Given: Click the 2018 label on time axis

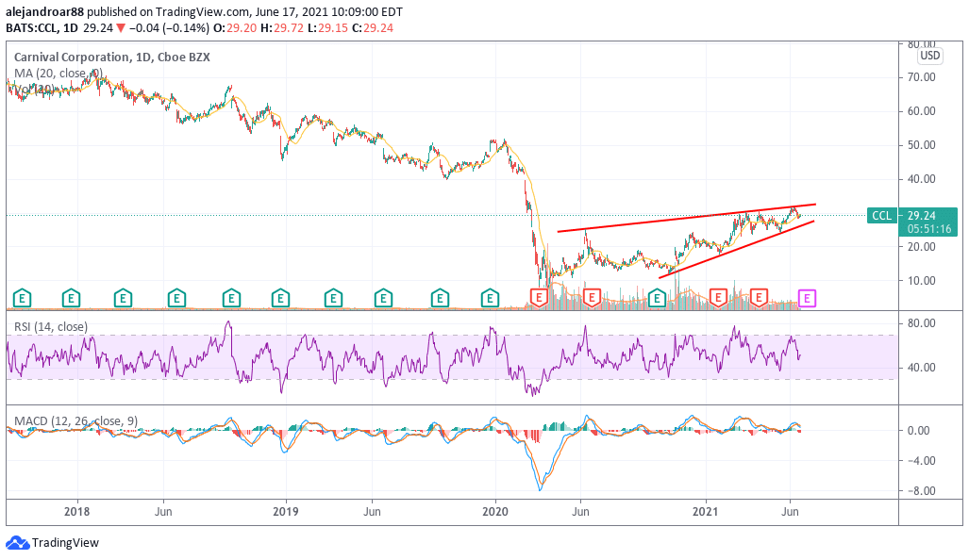Looking at the screenshot, I should [x=77, y=512].
